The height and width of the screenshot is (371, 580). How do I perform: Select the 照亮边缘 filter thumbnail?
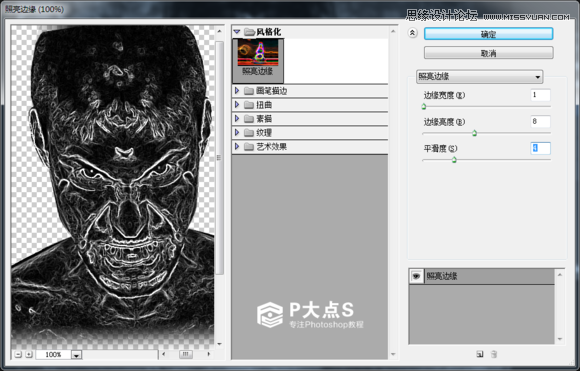click(258, 60)
